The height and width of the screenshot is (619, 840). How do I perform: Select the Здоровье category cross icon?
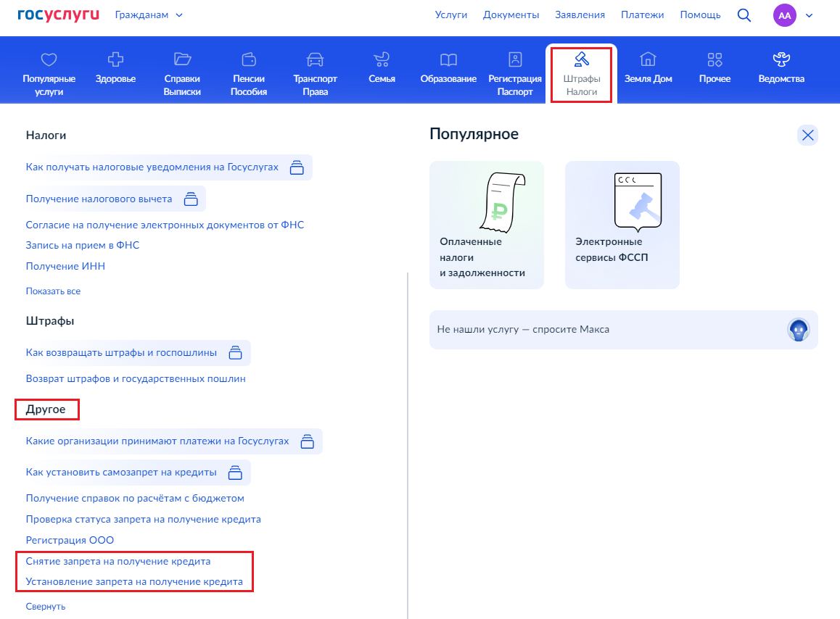(x=116, y=59)
